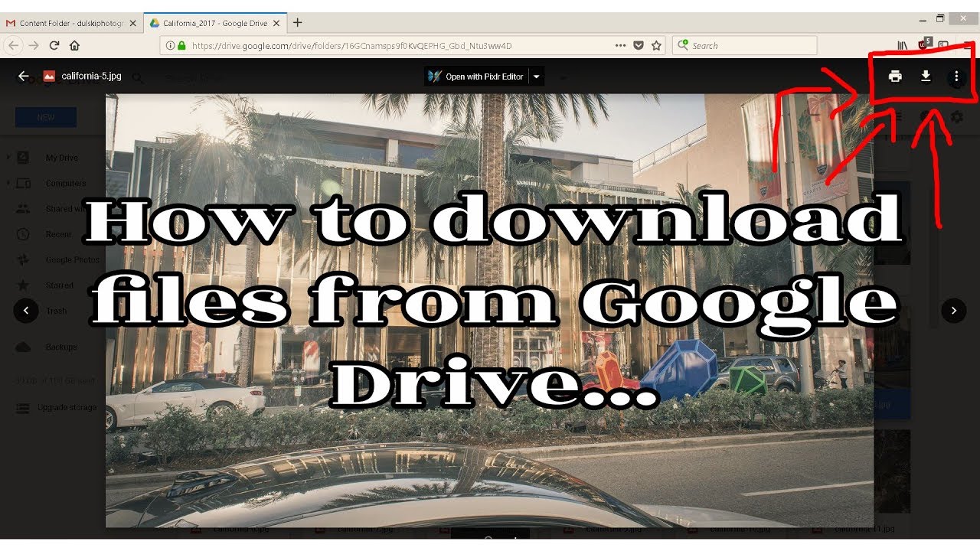Click the Backups cloud icon
The image size is (980, 551).
point(23,347)
